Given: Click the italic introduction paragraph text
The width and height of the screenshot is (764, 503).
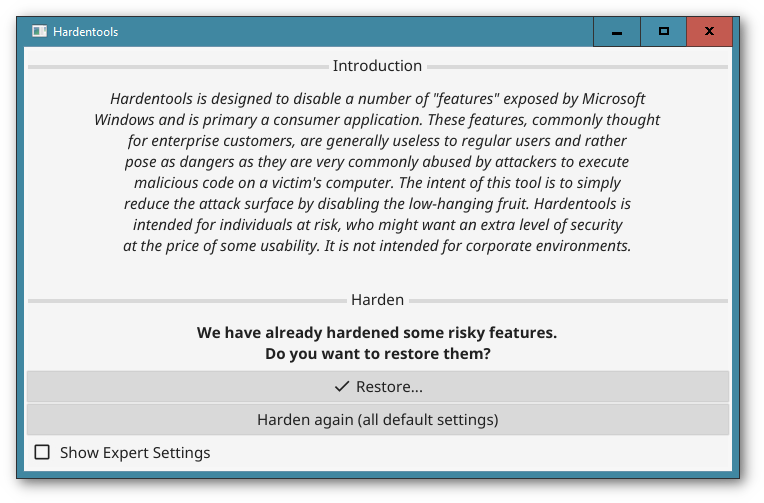Looking at the screenshot, I should coord(377,172).
